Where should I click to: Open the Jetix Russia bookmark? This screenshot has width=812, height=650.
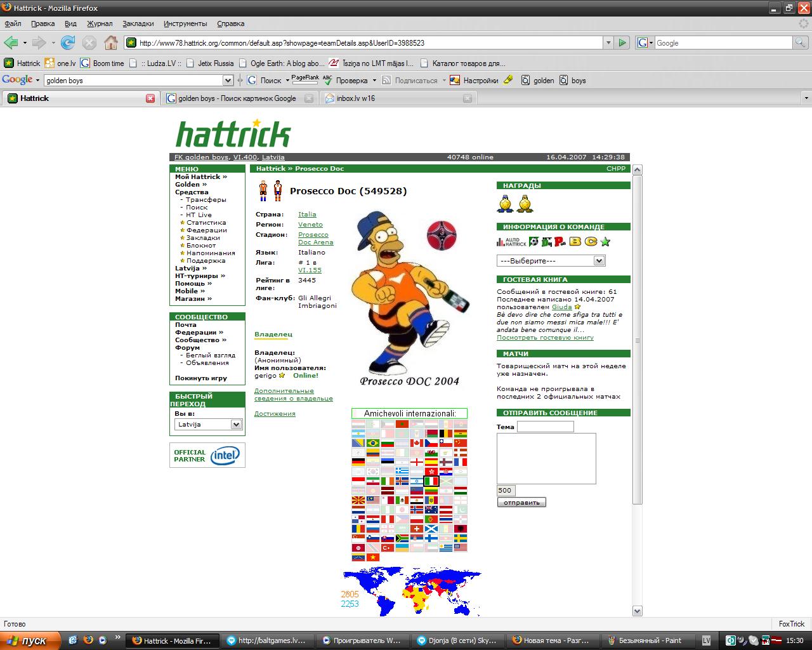(x=209, y=63)
